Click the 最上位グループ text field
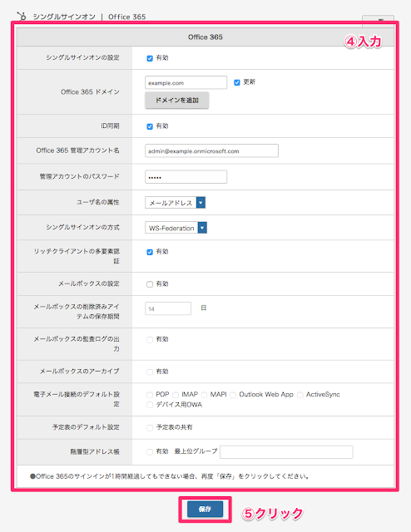This screenshot has width=411, height=532. pyautogui.click(x=286, y=452)
